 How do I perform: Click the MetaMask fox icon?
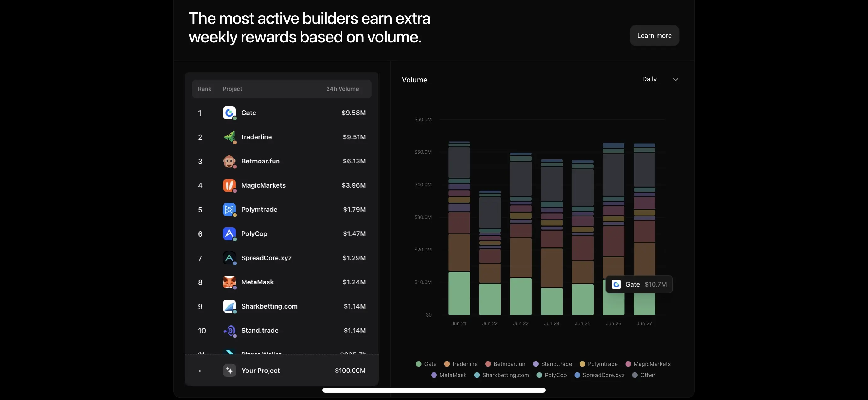pos(229,282)
